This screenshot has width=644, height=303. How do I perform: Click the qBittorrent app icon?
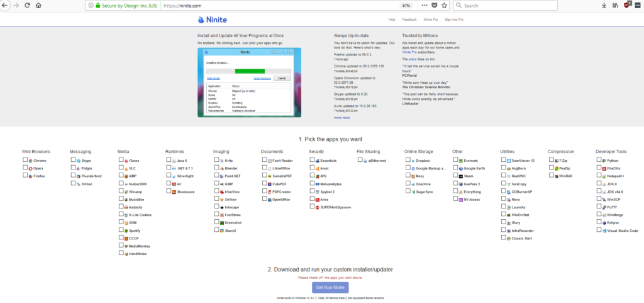point(365,161)
